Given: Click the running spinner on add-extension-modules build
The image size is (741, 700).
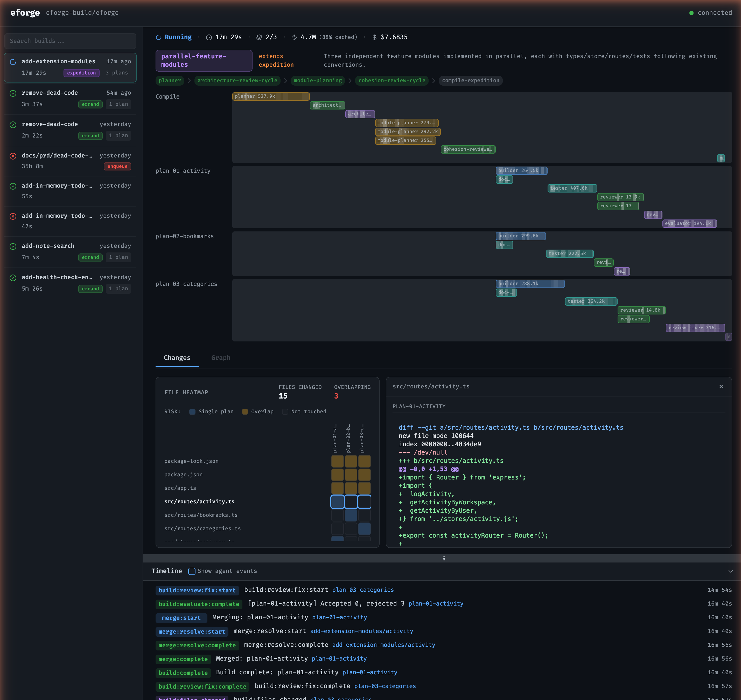Looking at the screenshot, I should pos(13,62).
